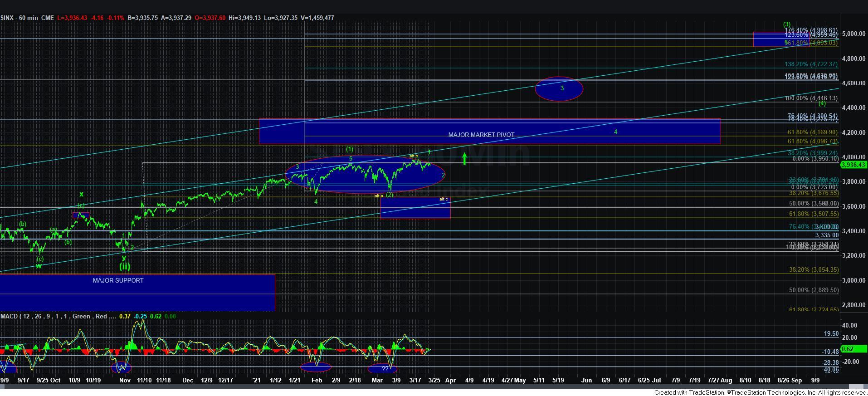868x396 pixels.
Task: Click the blue MACD oval near Nov
Action: click(121, 367)
